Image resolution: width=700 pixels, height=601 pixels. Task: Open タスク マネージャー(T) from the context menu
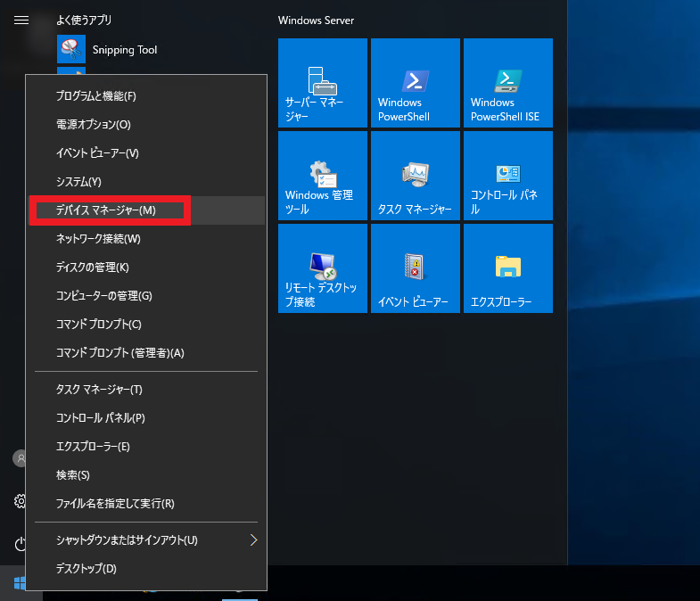[x=146, y=390]
